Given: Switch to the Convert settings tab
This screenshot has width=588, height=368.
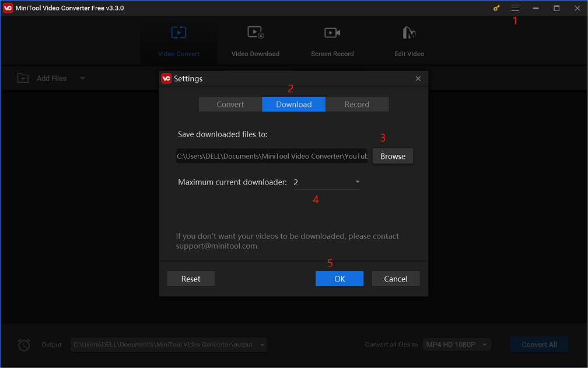Looking at the screenshot, I should pos(230,105).
